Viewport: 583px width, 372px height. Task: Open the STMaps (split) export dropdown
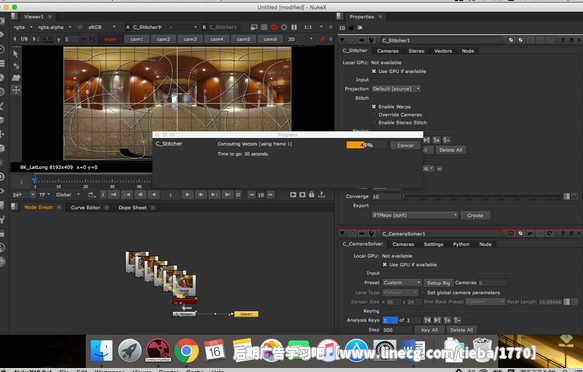point(415,215)
